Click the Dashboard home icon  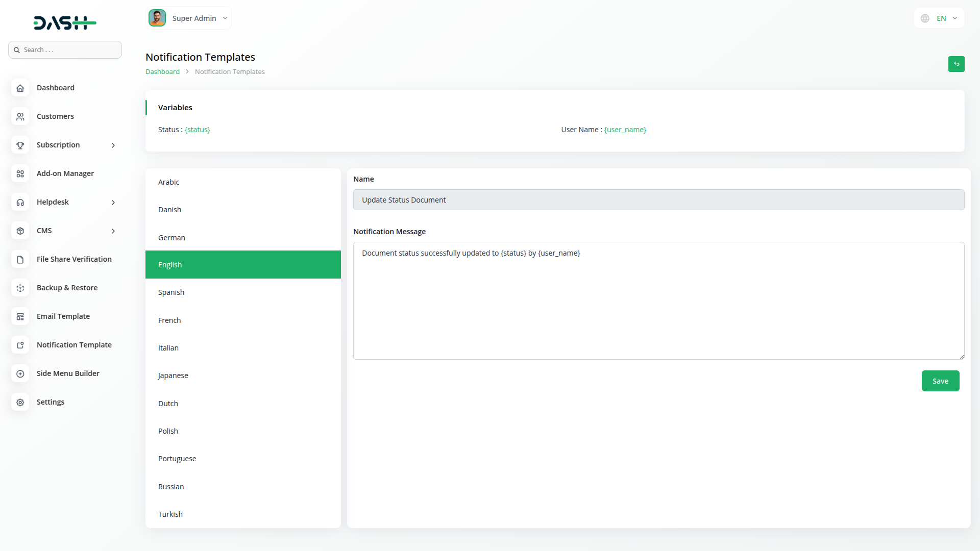[20, 88]
